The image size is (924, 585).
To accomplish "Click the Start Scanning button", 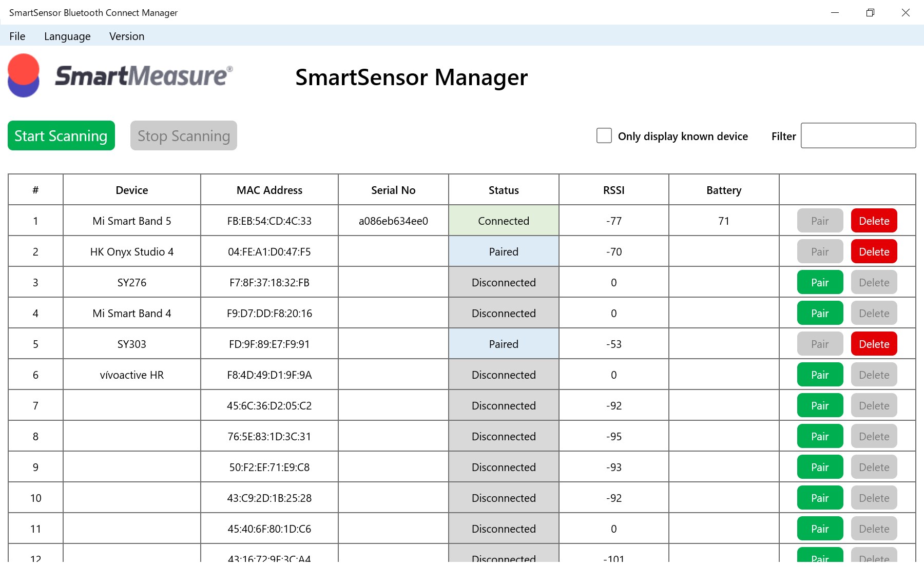I will [61, 135].
